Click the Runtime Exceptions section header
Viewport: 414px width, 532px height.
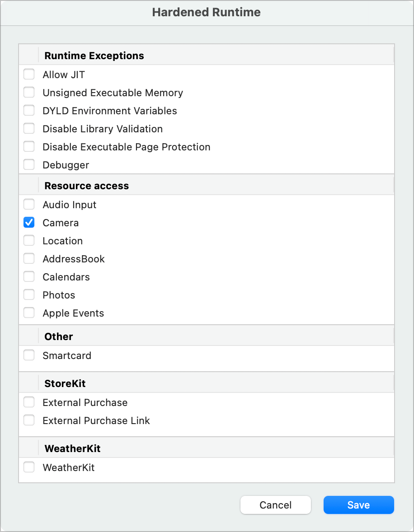coord(94,56)
